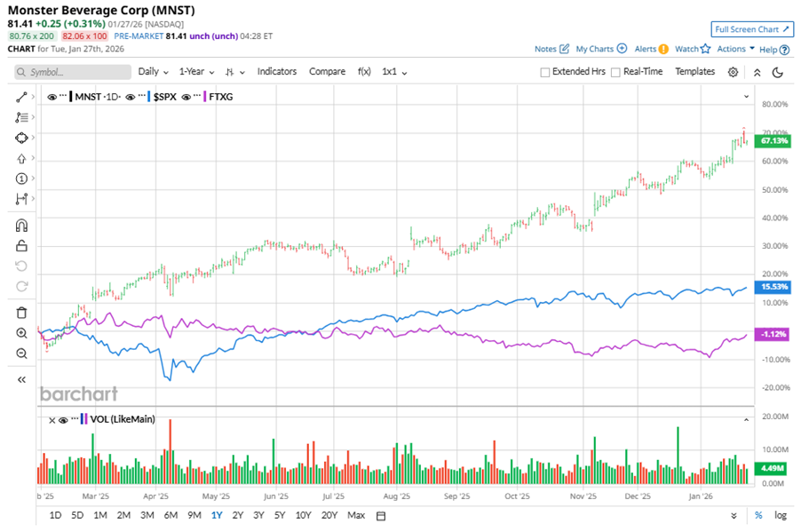This screenshot has height=532, width=801.
Task: Delete drawings with the trash icon
Action: tap(21, 312)
